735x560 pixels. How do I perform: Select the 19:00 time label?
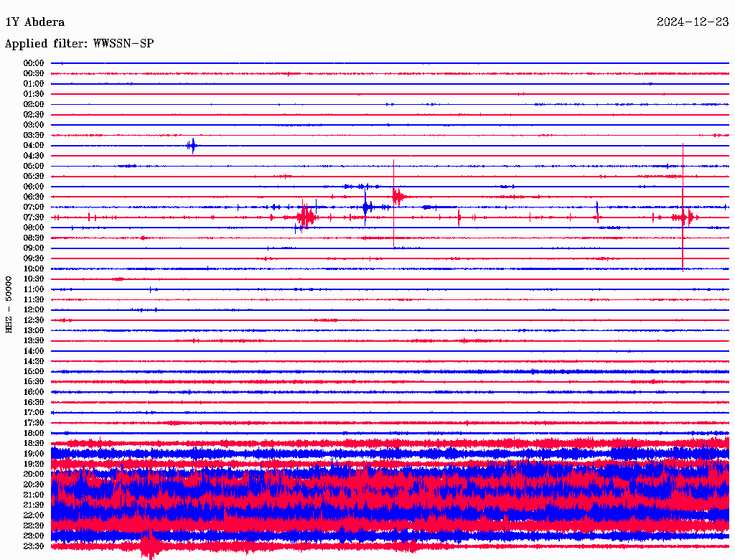[34, 454]
